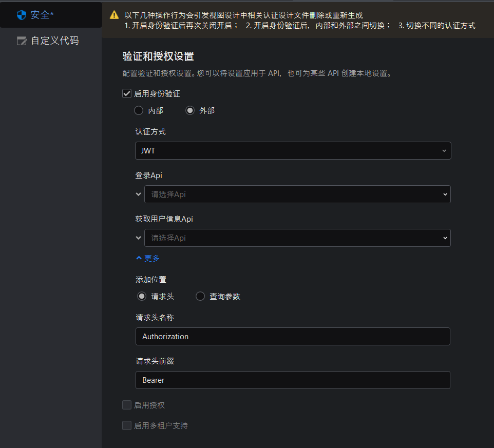Expand the 获取用户信息Api dropdown list

click(x=297, y=238)
